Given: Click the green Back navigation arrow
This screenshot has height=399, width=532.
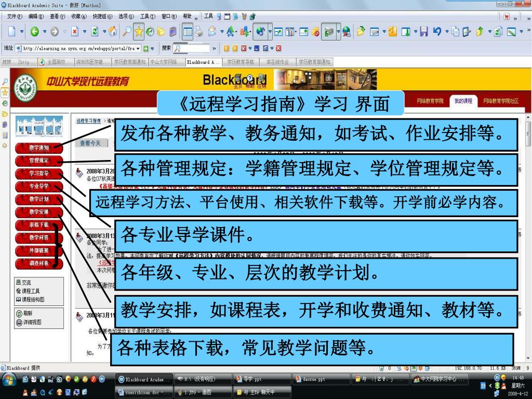Looking at the screenshot, I should 35,32.
